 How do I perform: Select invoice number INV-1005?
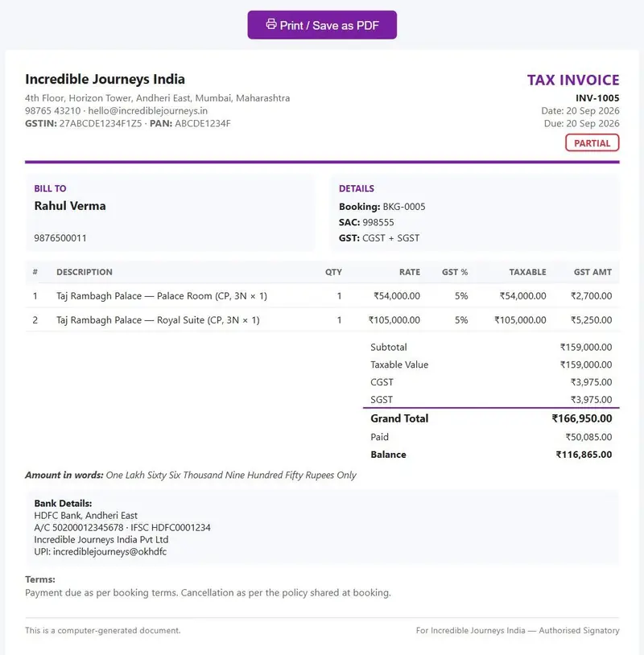[x=597, y=98]
